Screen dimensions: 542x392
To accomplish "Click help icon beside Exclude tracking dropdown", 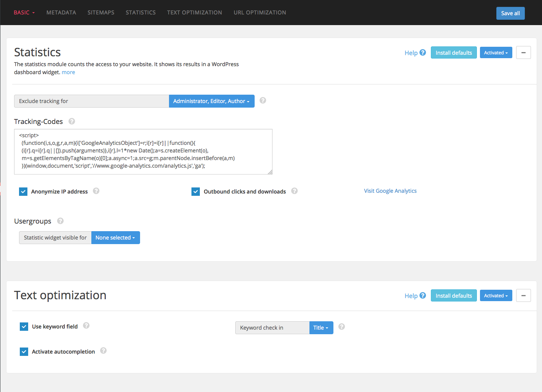I will [x=263, y=100].
